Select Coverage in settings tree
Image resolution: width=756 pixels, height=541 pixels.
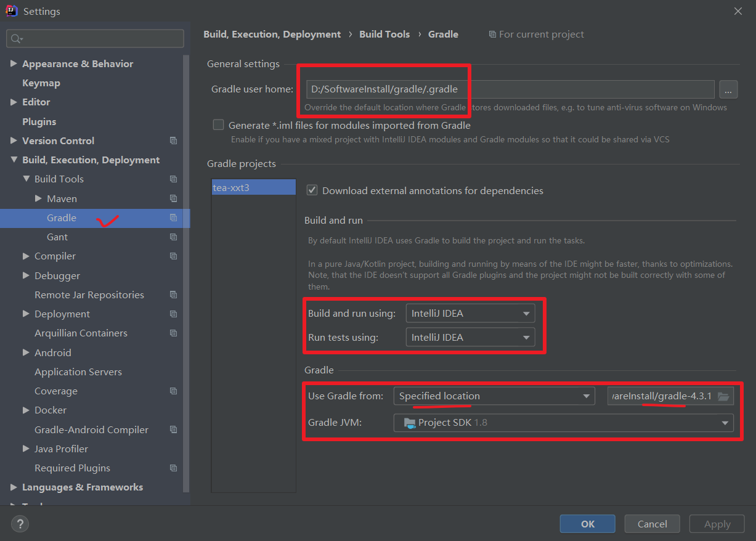(56, 391)
